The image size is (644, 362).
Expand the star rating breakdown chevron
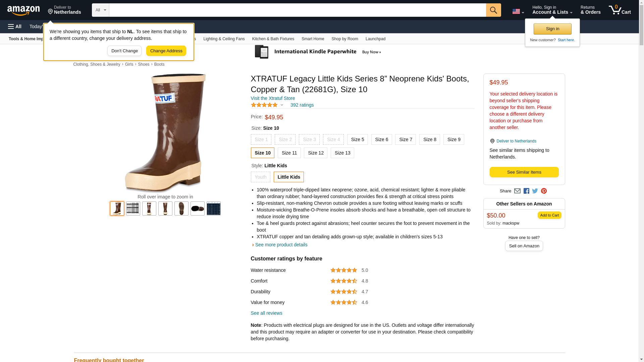(x=282, y=105)
